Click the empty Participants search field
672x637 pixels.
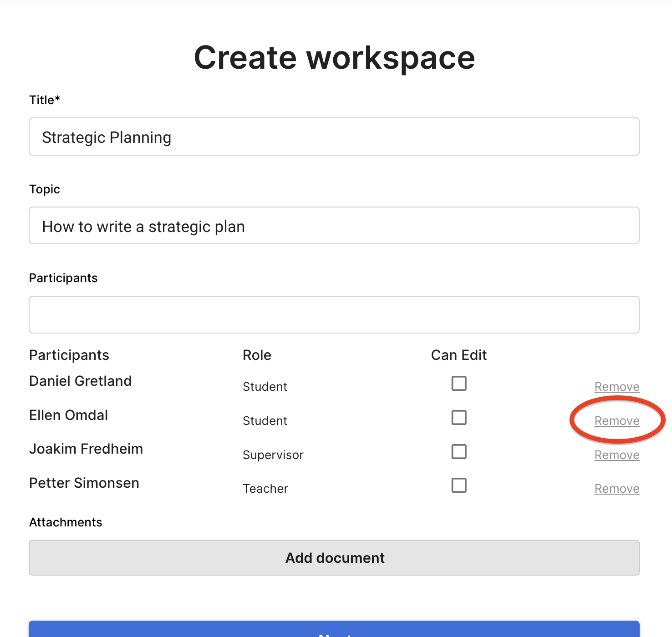point(334,315)
